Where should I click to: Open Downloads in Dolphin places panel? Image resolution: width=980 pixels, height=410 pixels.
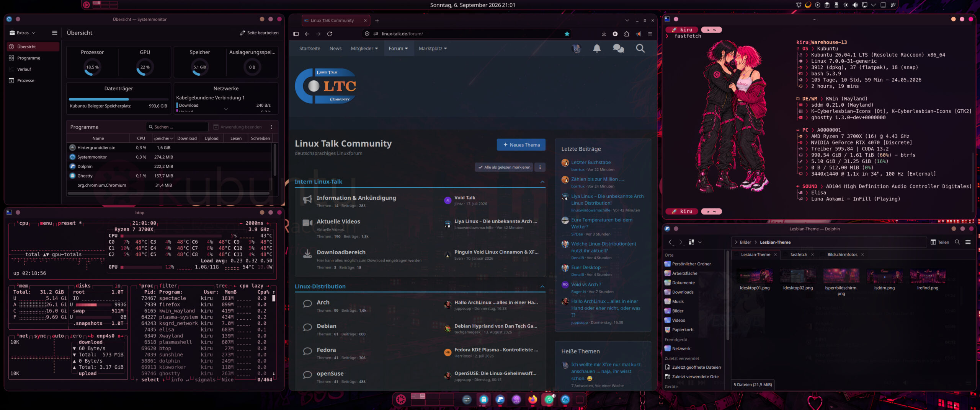pyautogui.click(x=683, y=292)
